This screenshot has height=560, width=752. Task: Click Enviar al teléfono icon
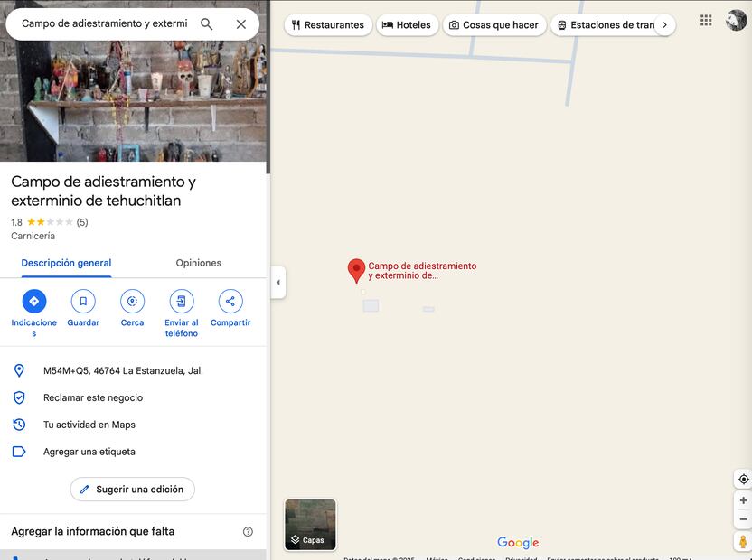pyautogui.click(x=182, y=302)
